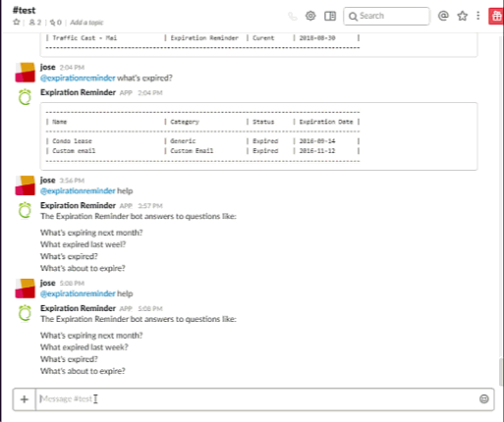Start a call with the phone icon

[x=293, y=16]
